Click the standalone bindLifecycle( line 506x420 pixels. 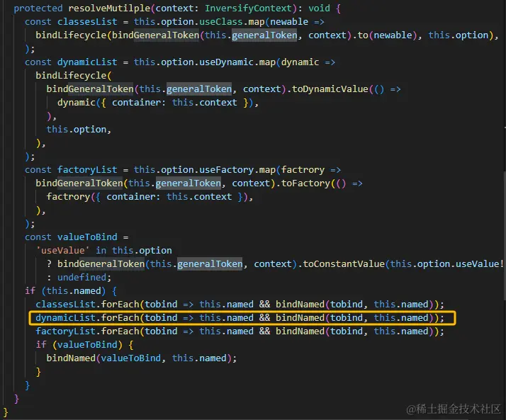click(74, 76)
